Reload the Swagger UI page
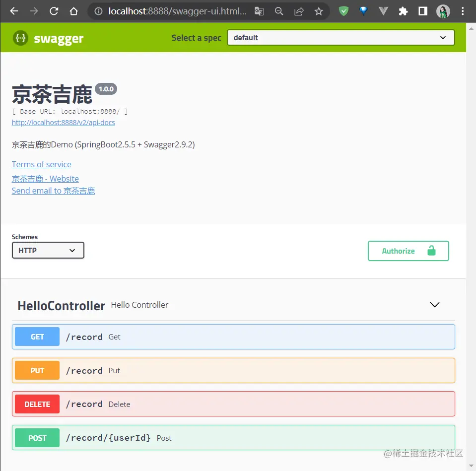The image size is (476, 471). [54, 11]
